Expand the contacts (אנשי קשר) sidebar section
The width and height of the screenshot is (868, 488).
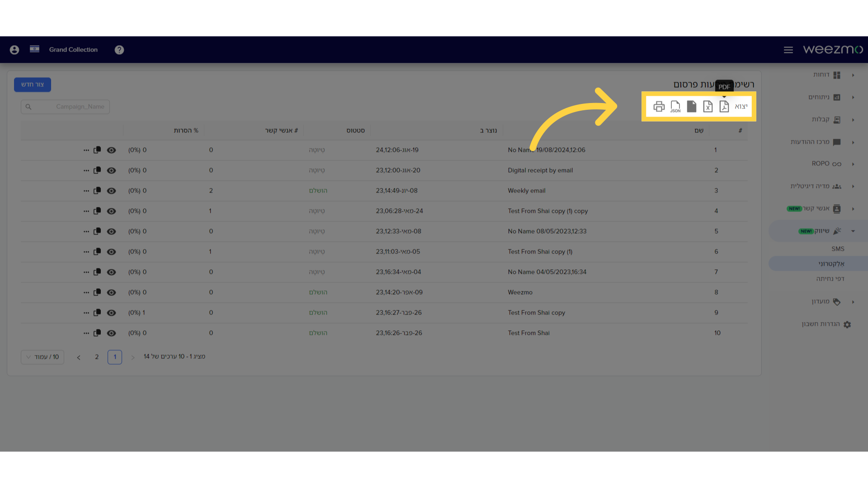coord(853,209)
